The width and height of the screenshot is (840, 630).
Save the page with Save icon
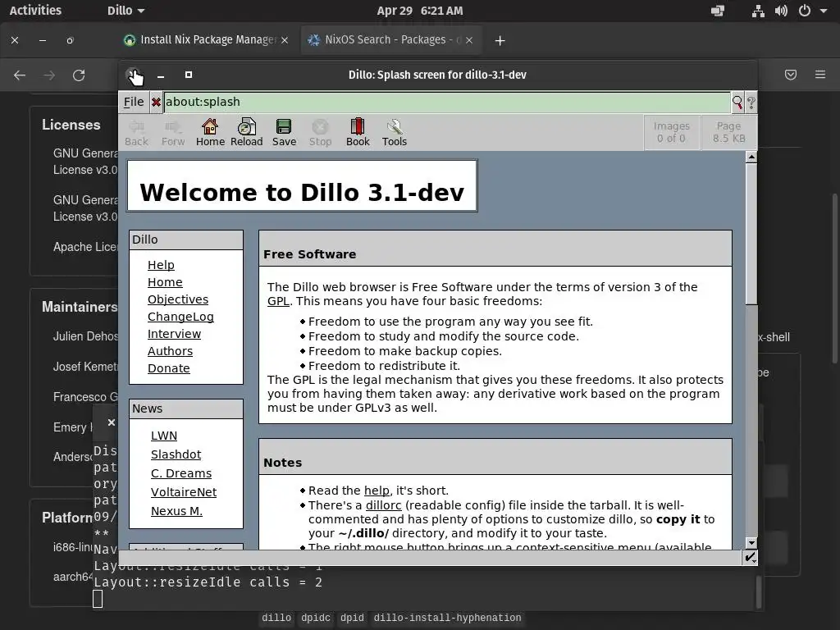(x=284, y=132)
